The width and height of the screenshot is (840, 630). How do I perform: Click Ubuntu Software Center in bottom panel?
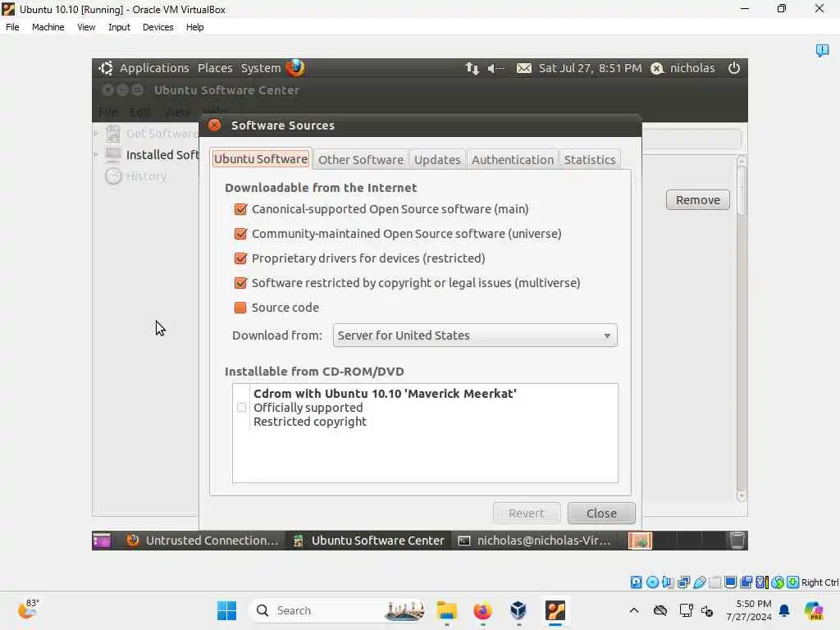click(368, 541)
